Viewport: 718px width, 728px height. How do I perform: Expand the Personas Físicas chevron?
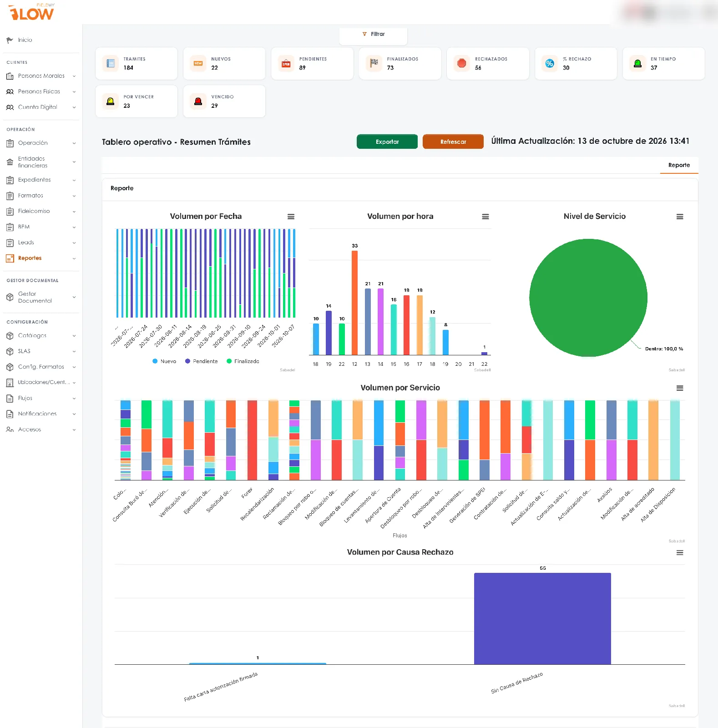(x=74, y=91)
